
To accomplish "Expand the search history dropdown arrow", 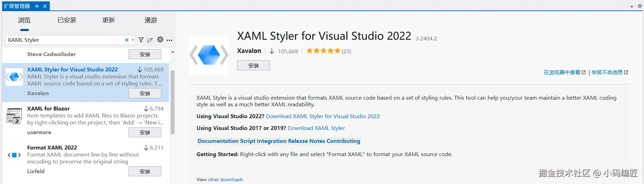I will coord(133,40).
